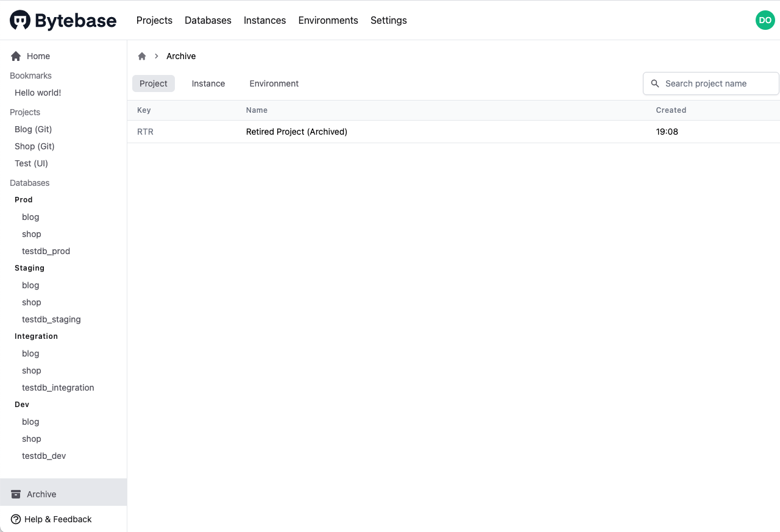The height and width of the screenshot is (532, 780).
Task: Click the archive box icon in the sidebar
Action: 16,494
